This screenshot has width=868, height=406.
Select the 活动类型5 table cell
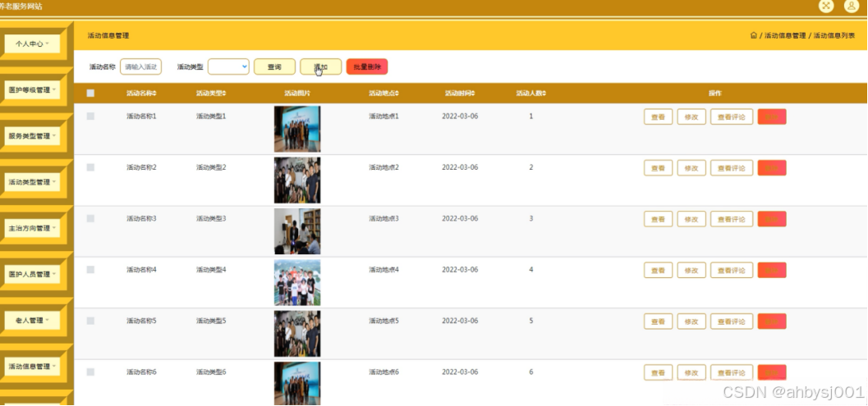pos(211,321)
